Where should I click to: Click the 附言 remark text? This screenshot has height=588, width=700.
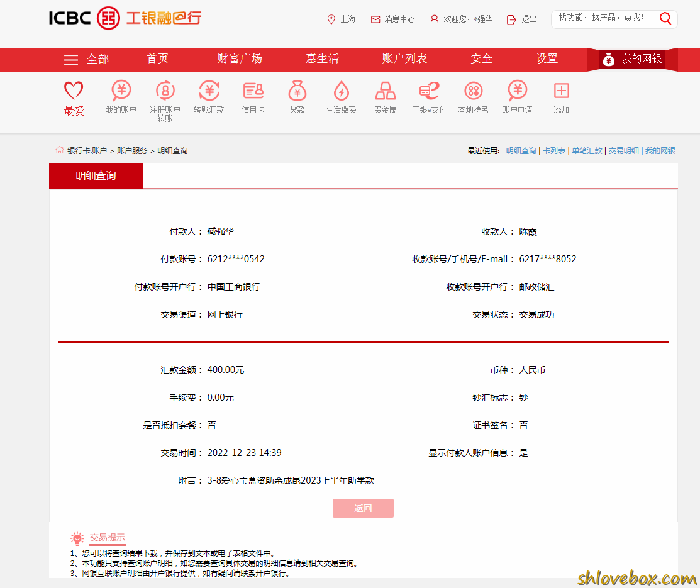click(291, 481)
